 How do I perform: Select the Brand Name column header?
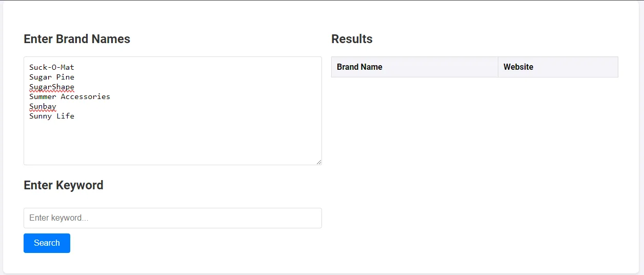pos(359,67)
